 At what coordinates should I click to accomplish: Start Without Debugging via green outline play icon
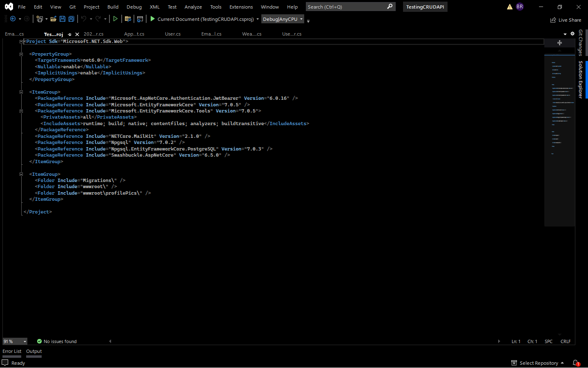pos(116,19)
